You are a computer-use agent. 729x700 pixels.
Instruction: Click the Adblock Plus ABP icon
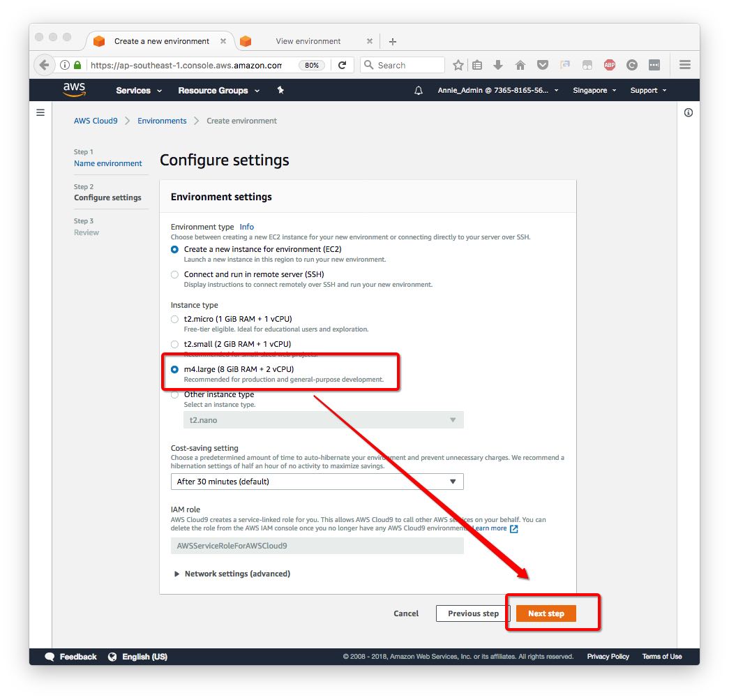610,65
